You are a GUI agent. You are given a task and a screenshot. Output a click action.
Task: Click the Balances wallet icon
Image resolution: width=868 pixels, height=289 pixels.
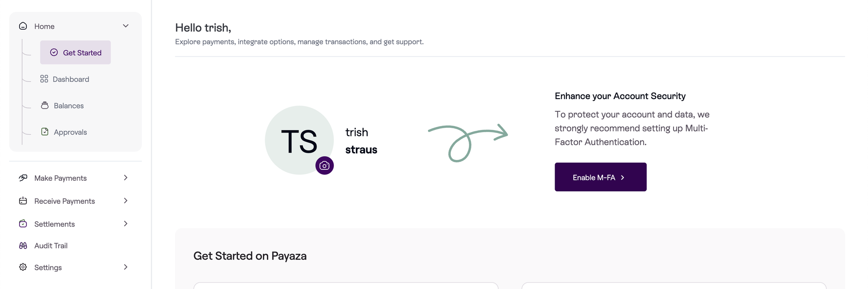click(45, 106)
